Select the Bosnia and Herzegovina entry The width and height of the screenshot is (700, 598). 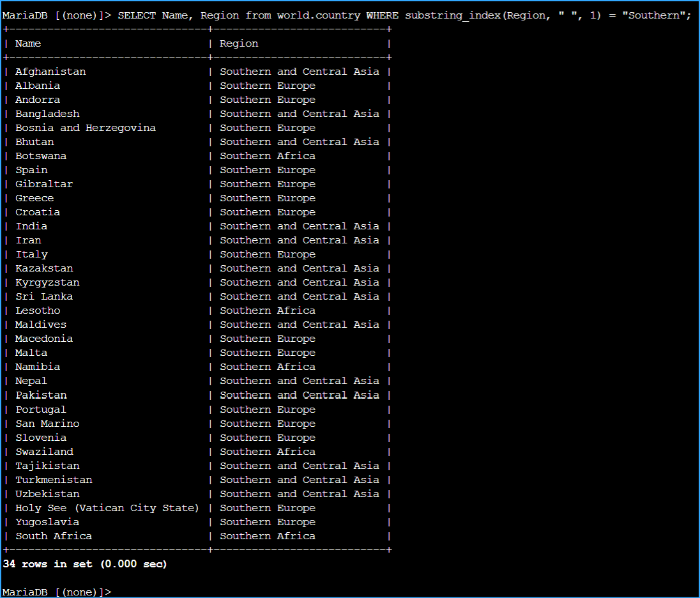85,127
